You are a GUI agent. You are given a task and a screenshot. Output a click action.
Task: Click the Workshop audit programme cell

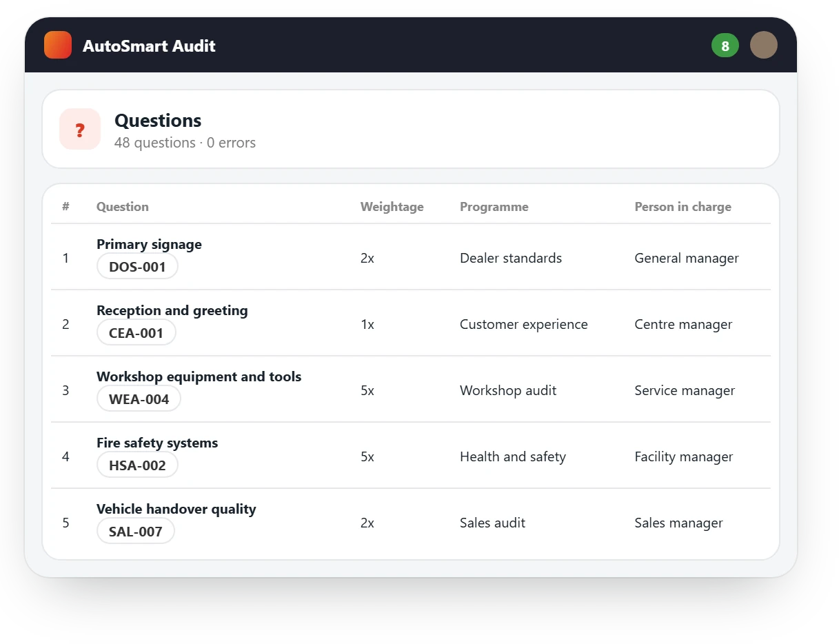(x=508, y=390)
